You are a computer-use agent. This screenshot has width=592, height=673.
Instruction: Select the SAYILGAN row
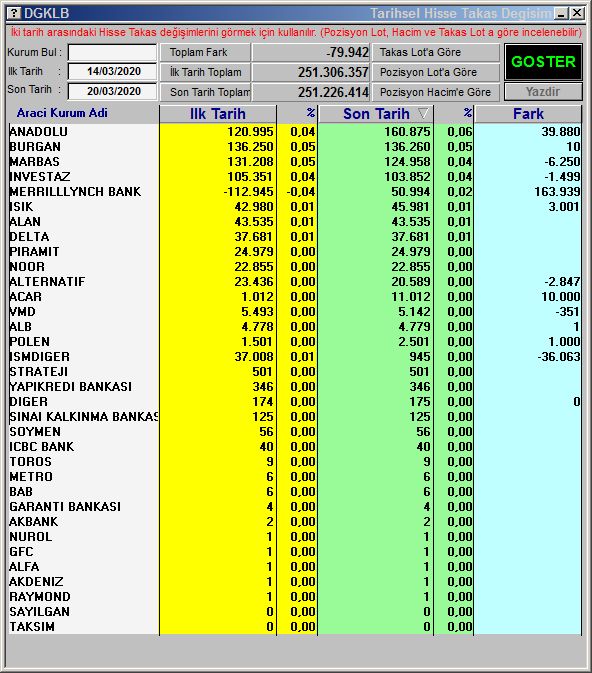[295, 612]
